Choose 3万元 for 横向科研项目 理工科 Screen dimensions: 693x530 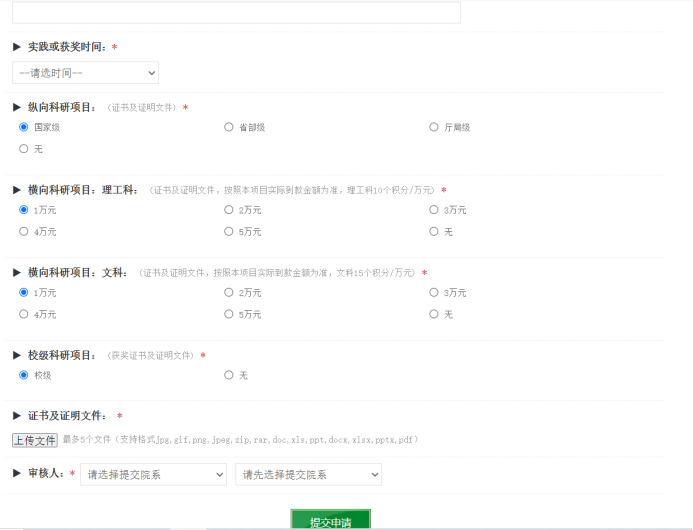coord(434,210)
